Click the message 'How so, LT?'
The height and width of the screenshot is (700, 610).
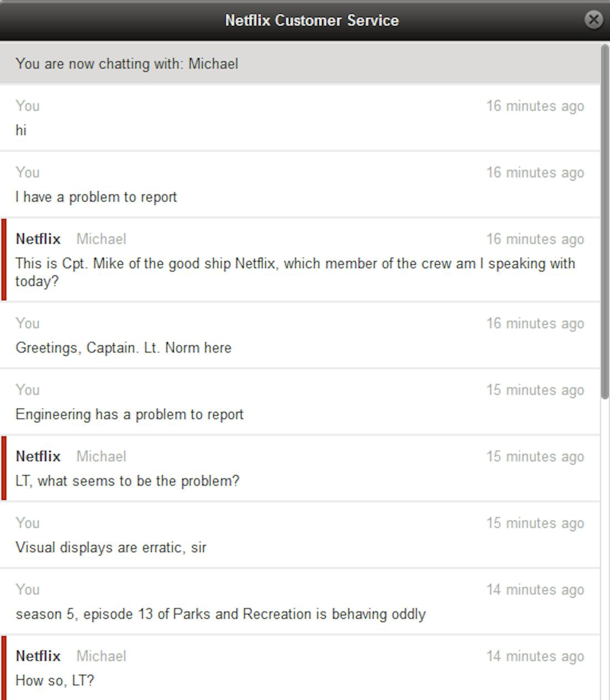point(55,681)
